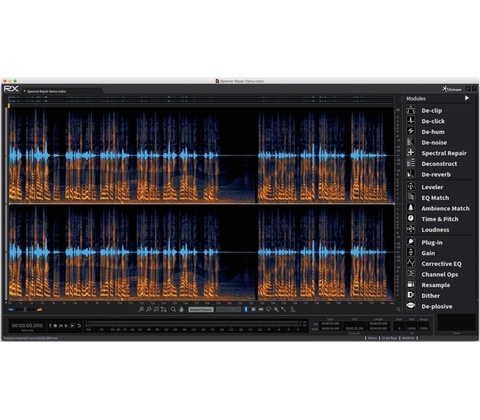Click the timecode display 00:00:00.000
This screenshot has width=480, height=420.
pos(27,325)
